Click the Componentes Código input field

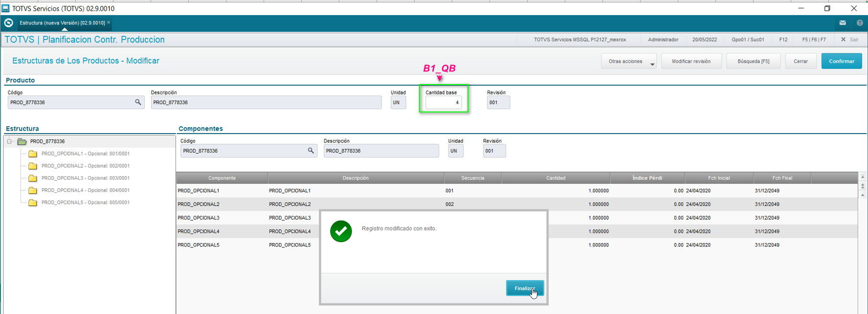[248, 151]
